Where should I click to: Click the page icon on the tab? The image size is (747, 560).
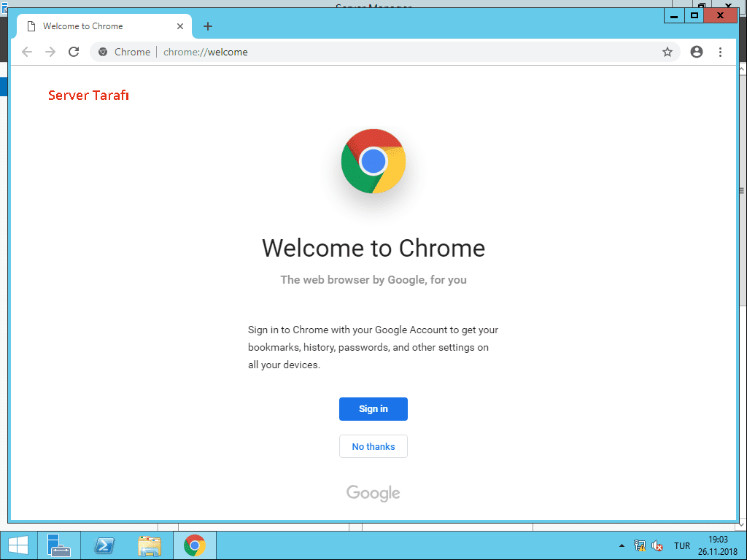31,26
